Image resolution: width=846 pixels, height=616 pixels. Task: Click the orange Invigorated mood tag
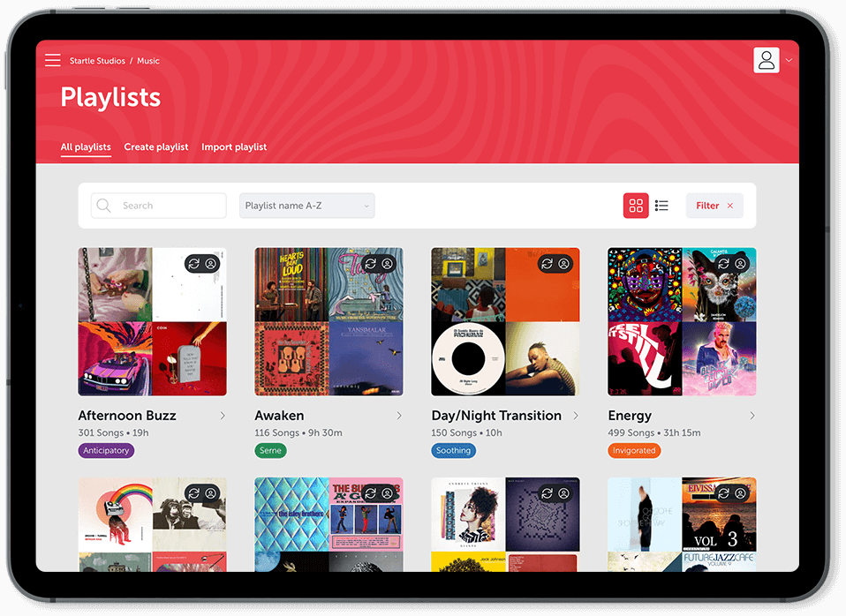tap(634, 450)
